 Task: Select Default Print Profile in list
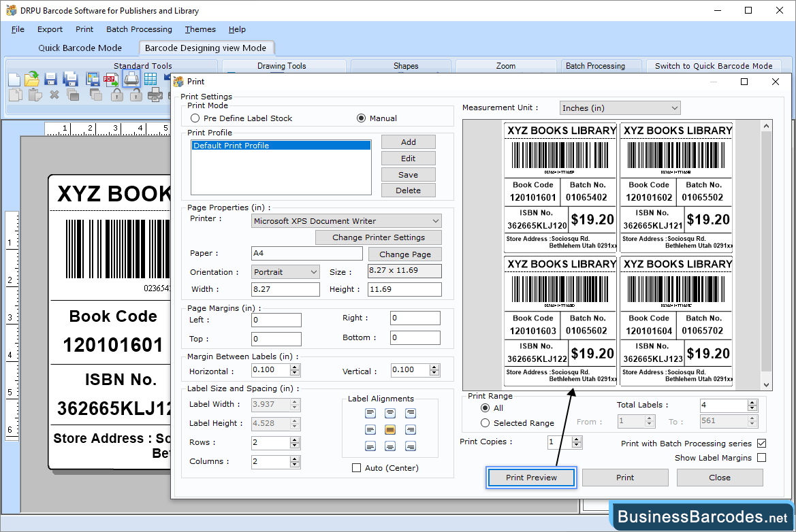tap(281, 146)
